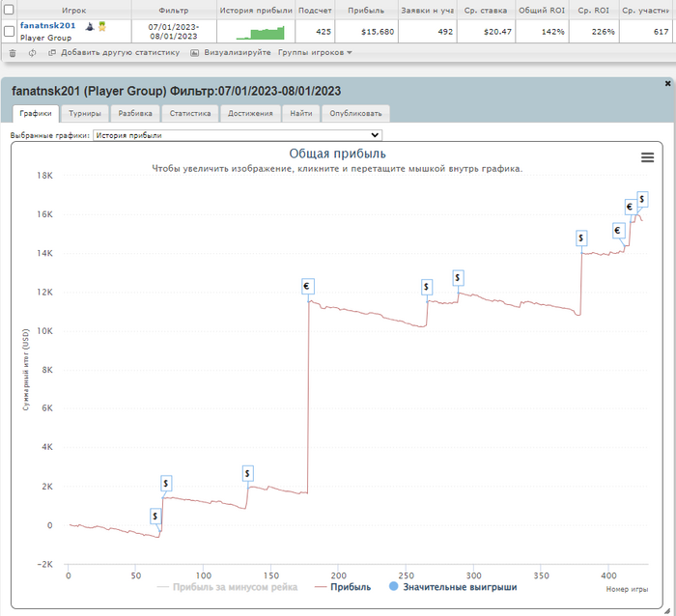Viewport: 676px width, 616px height.
Task: Sort by the Общий ROI column header
Action: coord(542,10)
